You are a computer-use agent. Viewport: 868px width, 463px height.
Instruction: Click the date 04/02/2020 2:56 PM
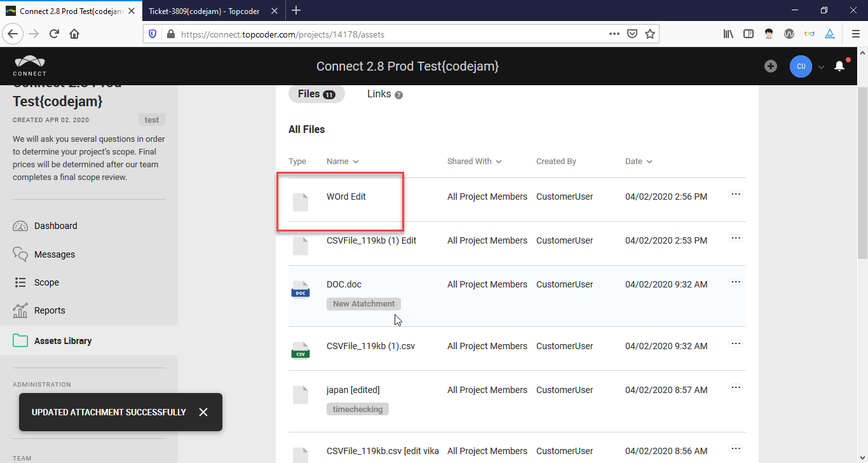tap(666, 197)
